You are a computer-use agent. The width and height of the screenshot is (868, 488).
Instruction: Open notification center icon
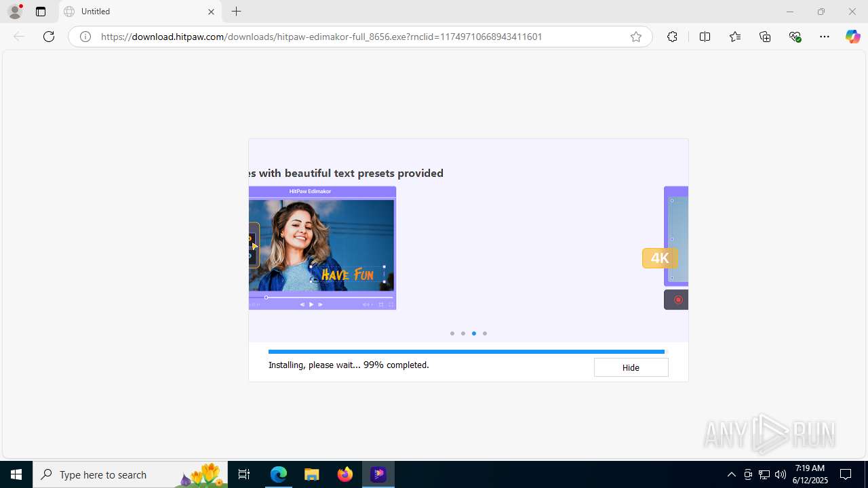[x=846, y=474]
